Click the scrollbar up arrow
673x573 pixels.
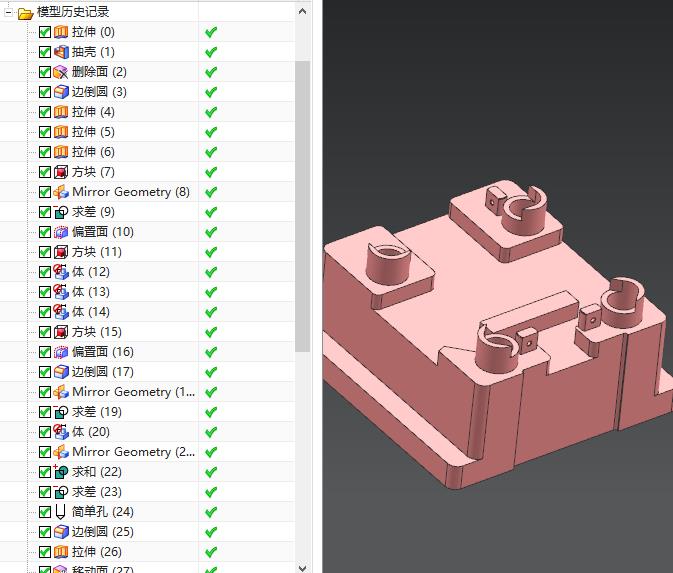coord(302,11)
